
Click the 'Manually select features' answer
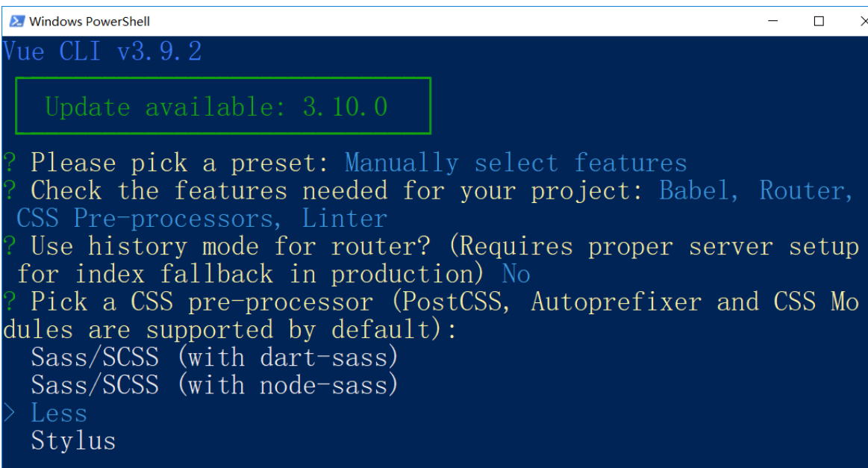click(x=516, y=163)
